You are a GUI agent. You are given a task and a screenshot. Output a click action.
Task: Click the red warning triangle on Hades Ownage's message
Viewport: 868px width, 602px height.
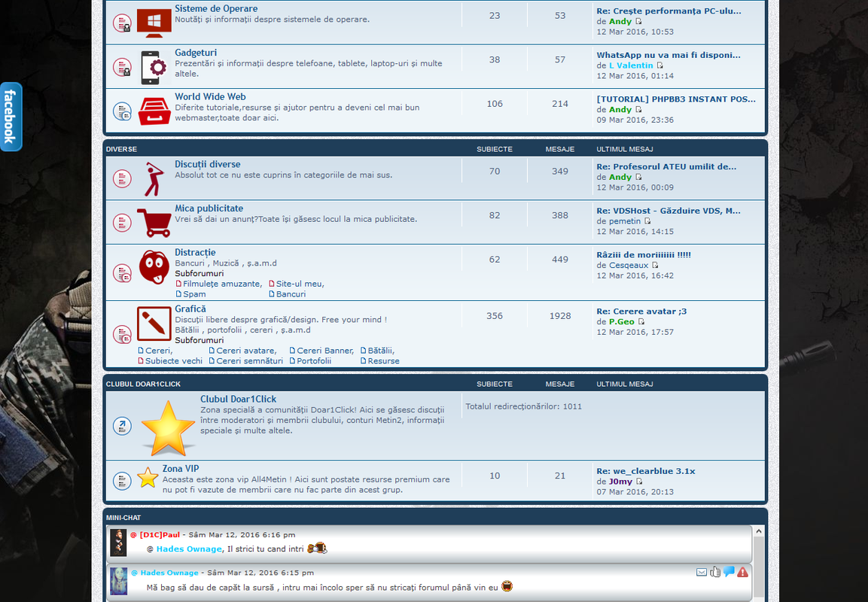(x=742, y=572)
